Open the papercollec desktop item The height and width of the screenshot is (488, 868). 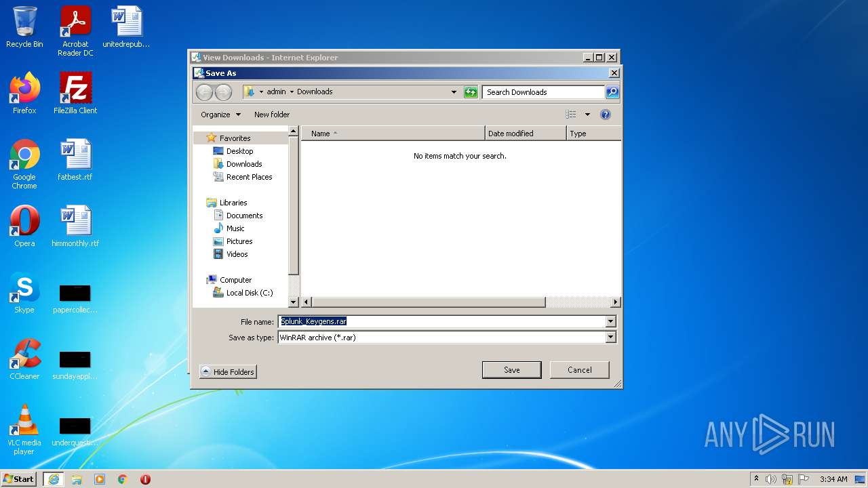tap(75, 298)
